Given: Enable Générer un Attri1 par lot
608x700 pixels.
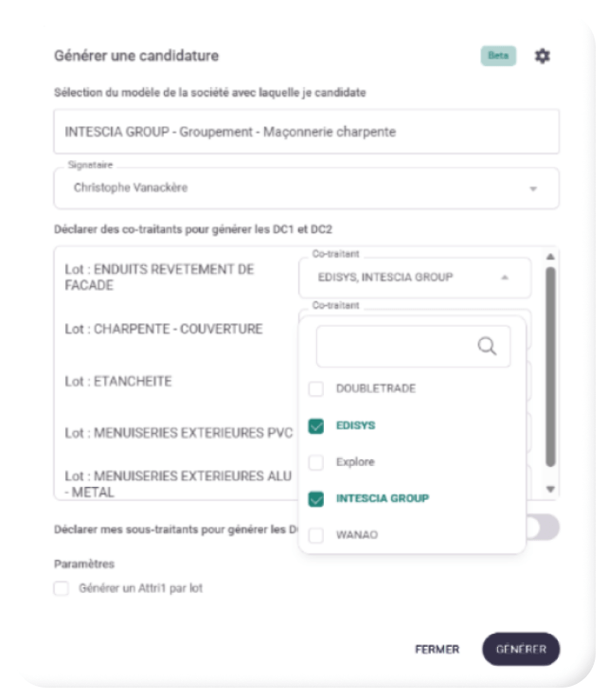Looking at the screenshot, I should point(62,588).
